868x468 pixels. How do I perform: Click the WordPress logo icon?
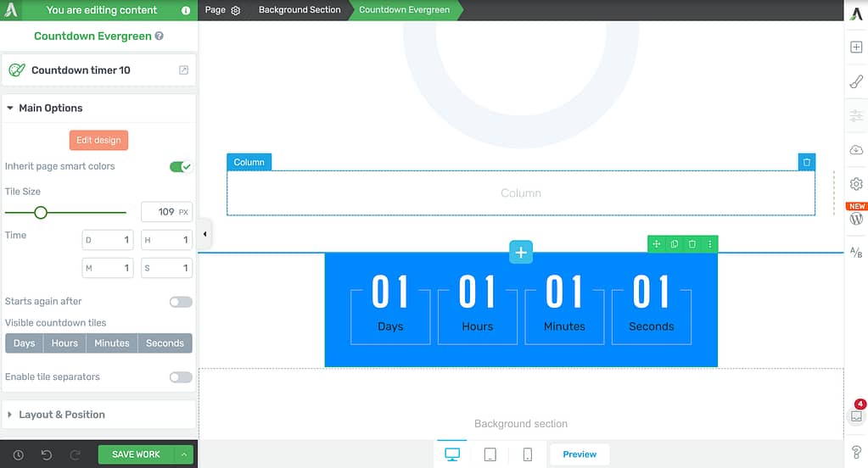pos(856,219)
